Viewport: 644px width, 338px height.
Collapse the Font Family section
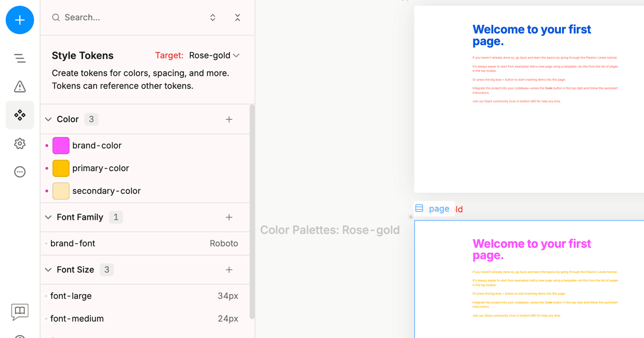49,217
